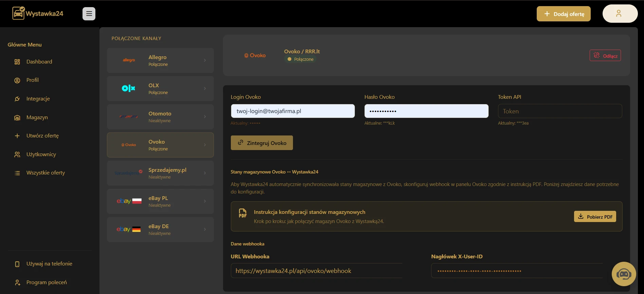
Task: Select the Ovoko connected channel card
Action: pos(160,145)
